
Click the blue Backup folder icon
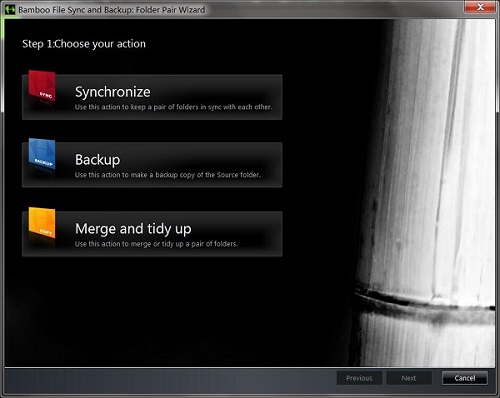42,154
